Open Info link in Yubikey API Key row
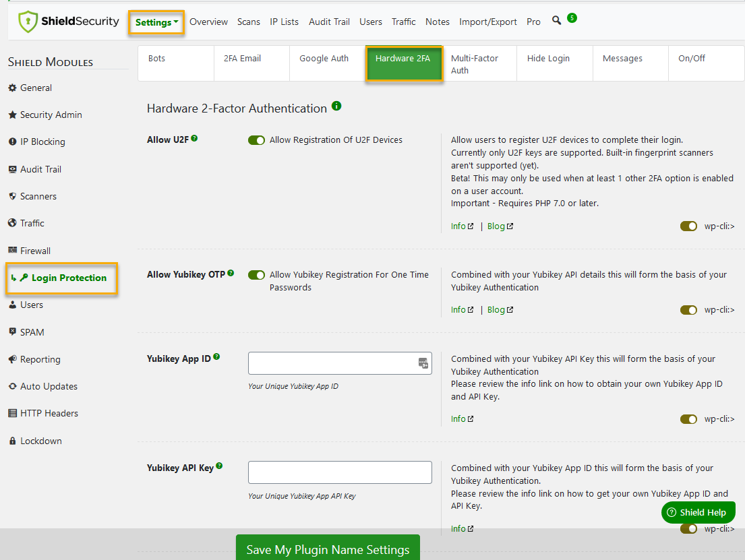Image resolution: width=745 pixels, height=560 pixels. click(x=462, y=529)
